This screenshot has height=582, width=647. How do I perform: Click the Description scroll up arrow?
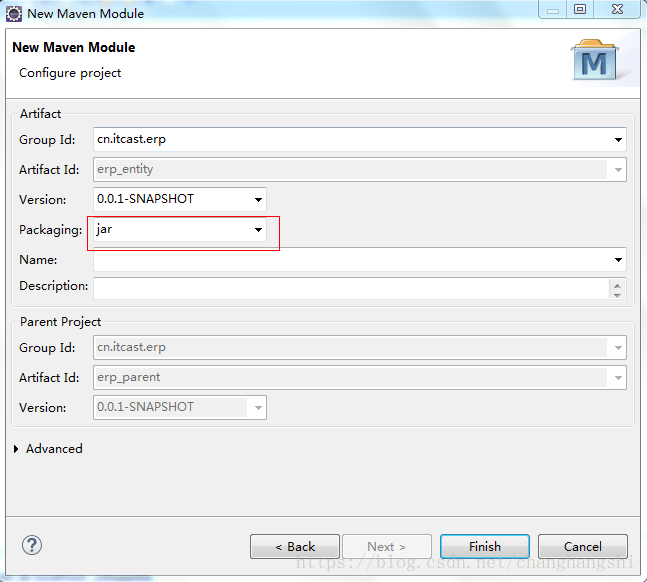click(x=617, y=285)
